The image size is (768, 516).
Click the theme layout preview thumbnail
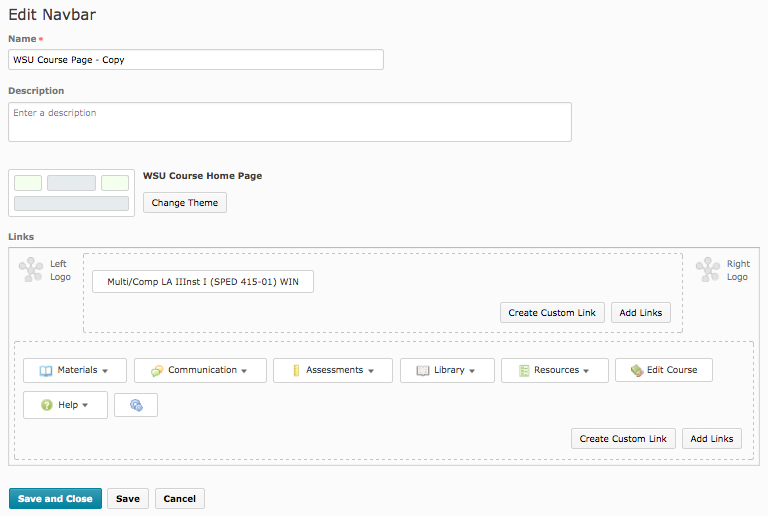point(71,193)
